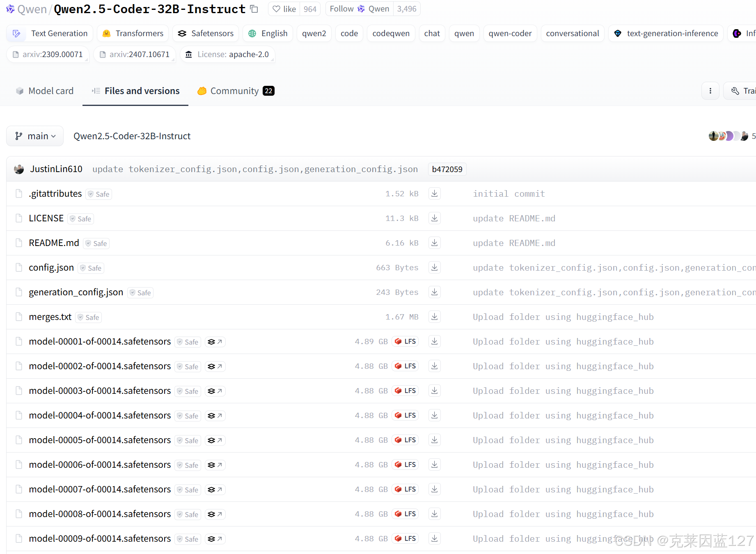Download model-00009-of-00014.safetensors
756x554 pixels.
click(x=434, y=538)
